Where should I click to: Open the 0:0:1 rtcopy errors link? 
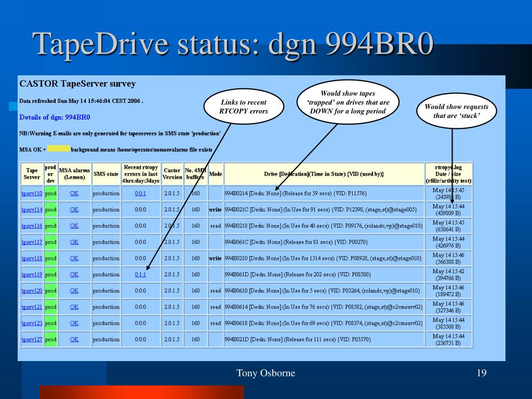coord(140,193)
